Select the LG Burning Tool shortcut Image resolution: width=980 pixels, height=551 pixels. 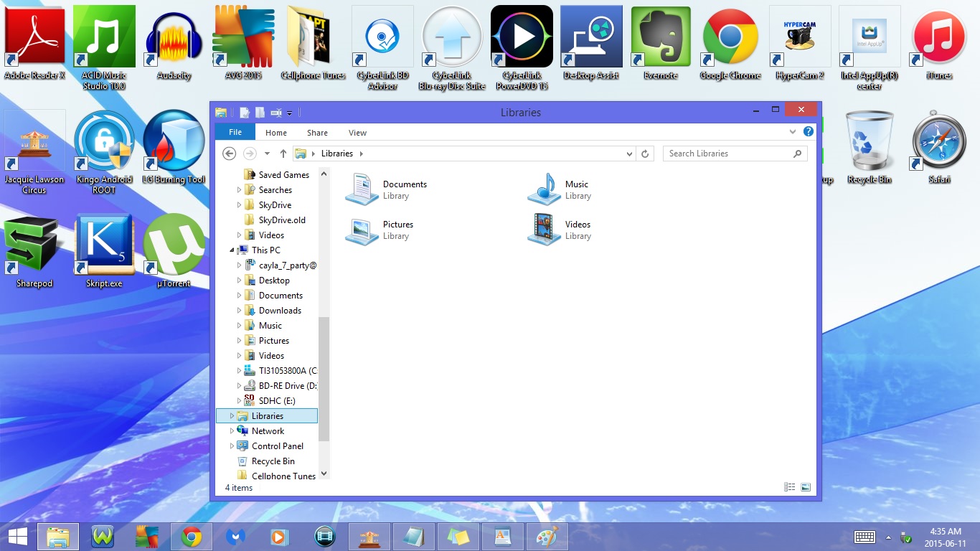point(174,146)
